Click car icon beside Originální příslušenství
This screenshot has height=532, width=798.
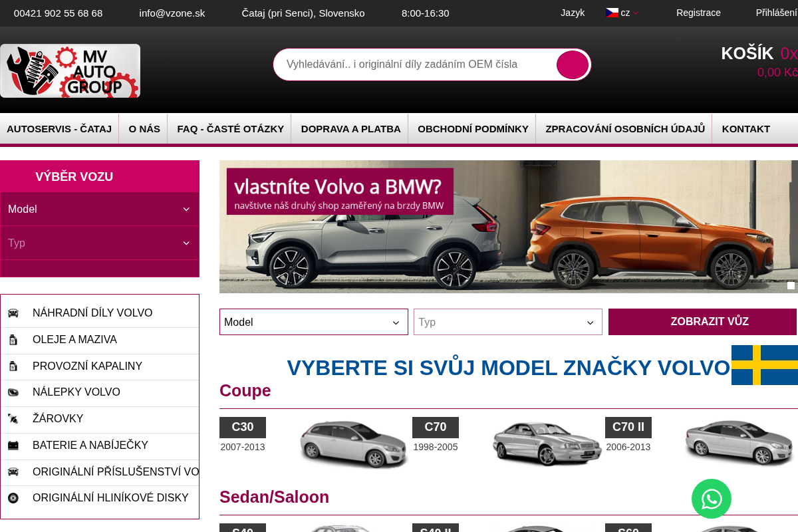pyautogui.click(x=13, y=472)
